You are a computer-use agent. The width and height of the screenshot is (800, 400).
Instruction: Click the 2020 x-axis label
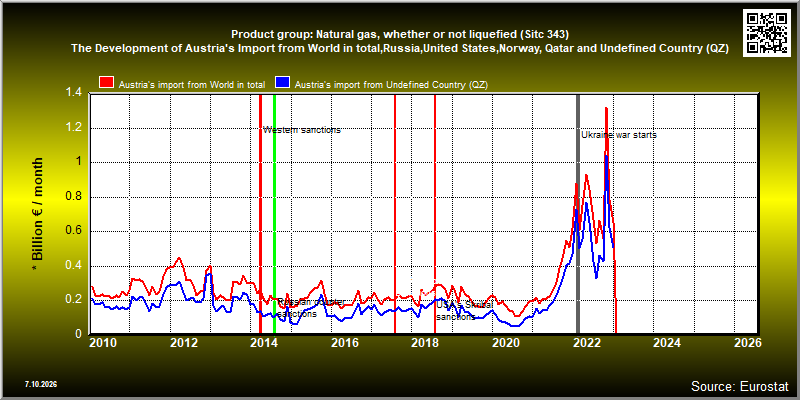pyautogui.click(x=506, y=343)
